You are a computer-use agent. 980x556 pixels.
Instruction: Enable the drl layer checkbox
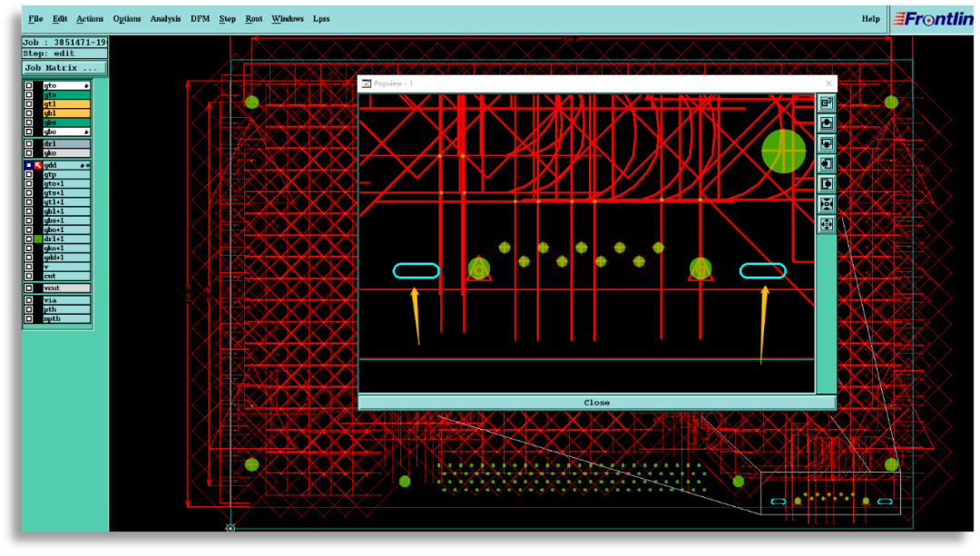29,143
